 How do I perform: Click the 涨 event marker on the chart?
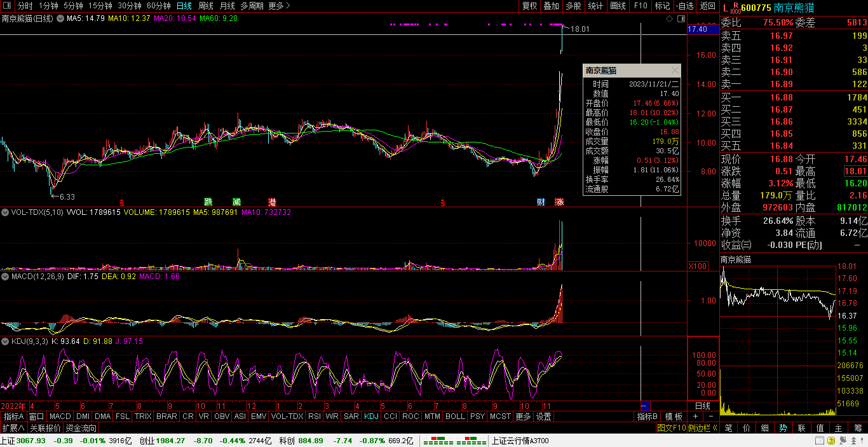tap(559, 202)
